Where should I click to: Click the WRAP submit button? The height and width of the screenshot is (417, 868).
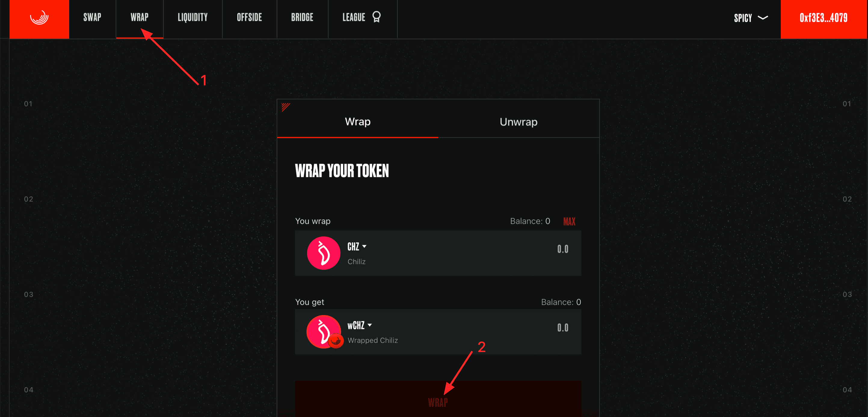[x=438, y=399]
